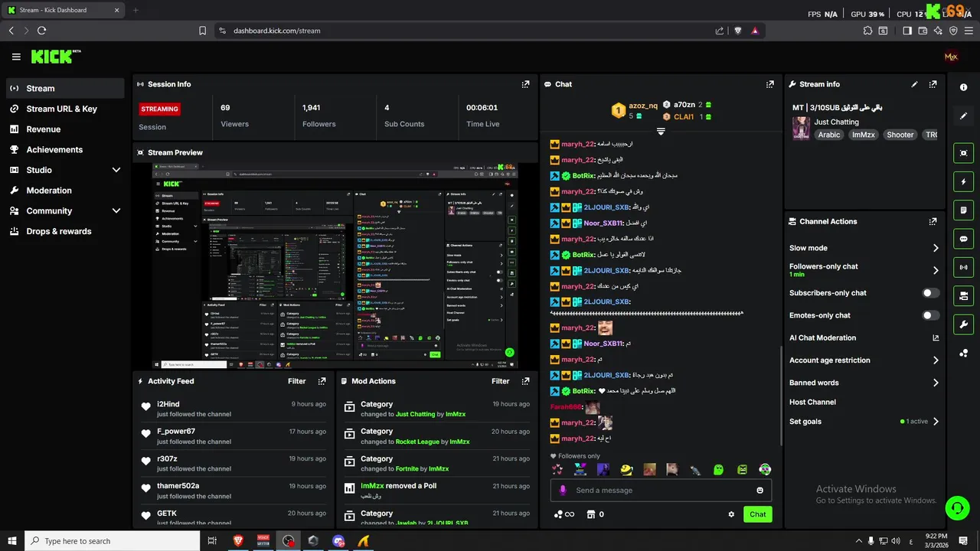Click the ImMzx stream tag
This screenshot has width=980, height=551.
click(864, 135)
